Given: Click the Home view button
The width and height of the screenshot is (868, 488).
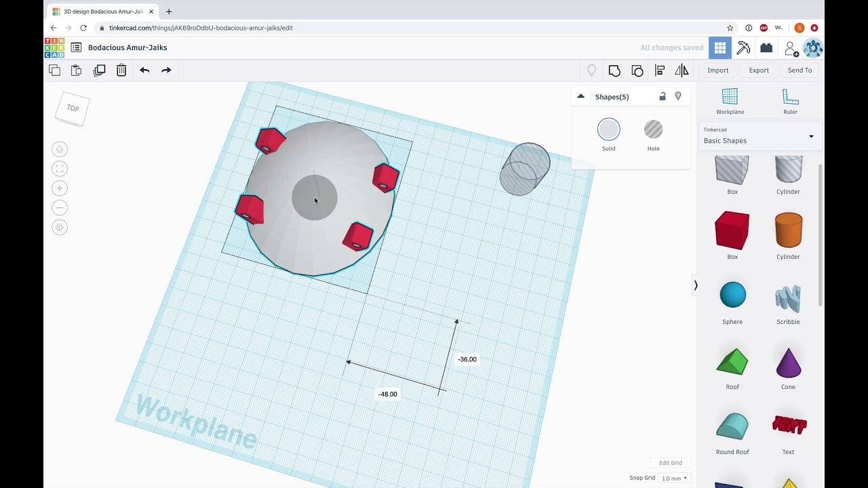Looking at the screenshot, I should 60,149.
